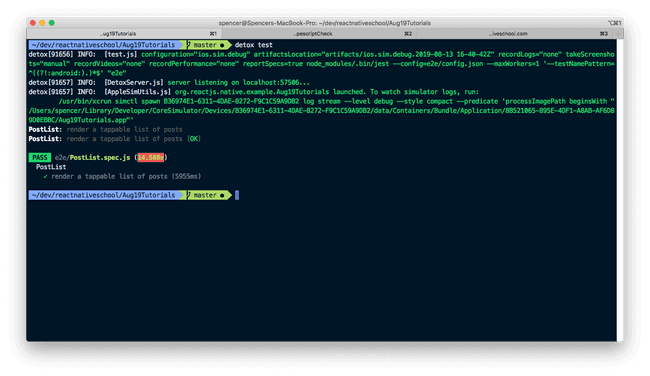Click the e2e/PostList.spec.js file path
This screenshot has height=376, width=650.
coord(92,158)
